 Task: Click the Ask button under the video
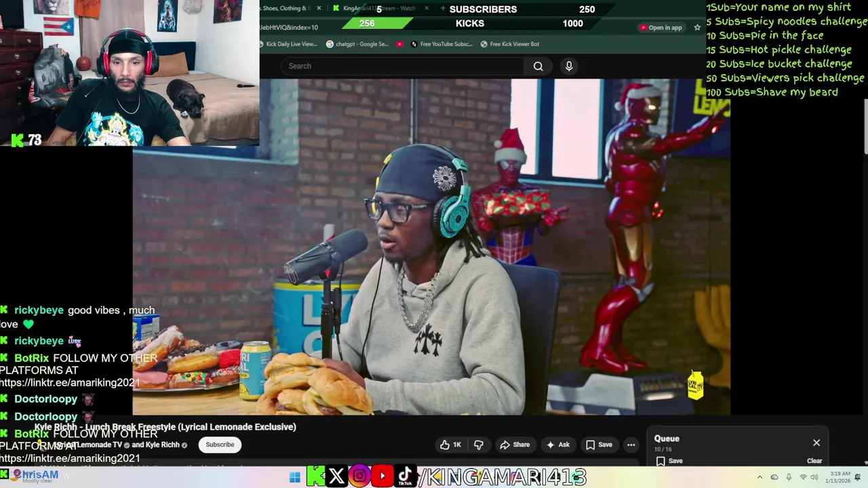557,445
